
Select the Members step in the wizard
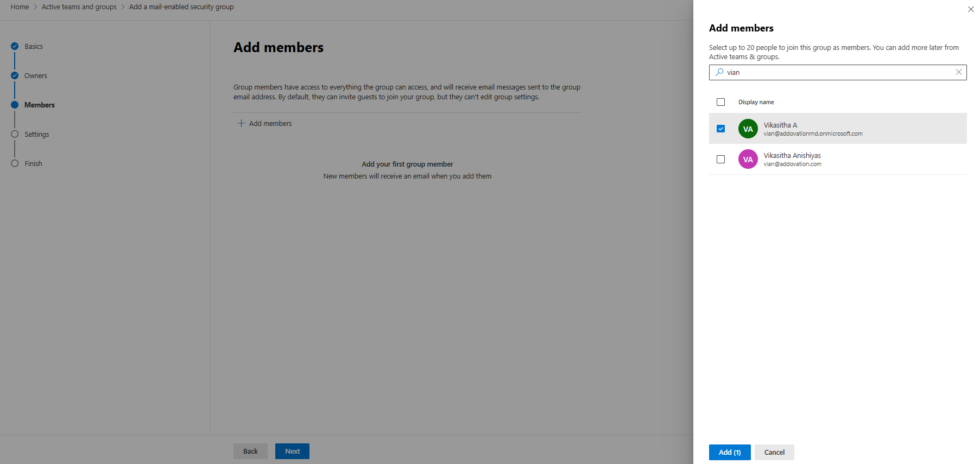40,105
